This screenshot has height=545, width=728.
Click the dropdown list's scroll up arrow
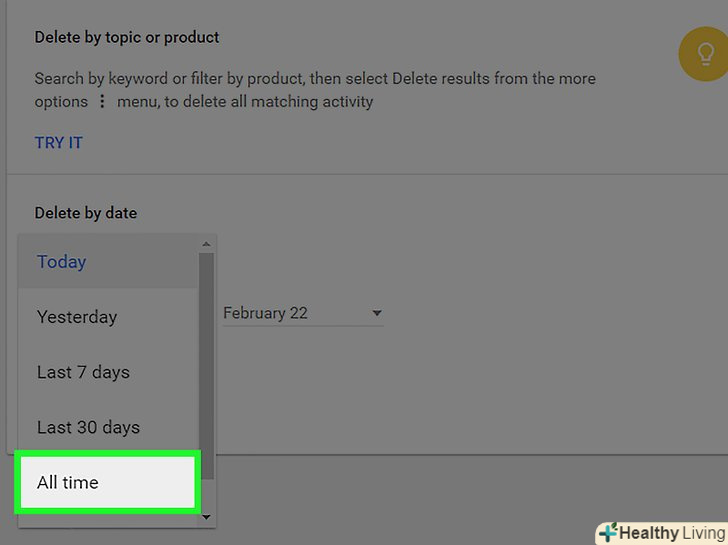pos(207,244)
